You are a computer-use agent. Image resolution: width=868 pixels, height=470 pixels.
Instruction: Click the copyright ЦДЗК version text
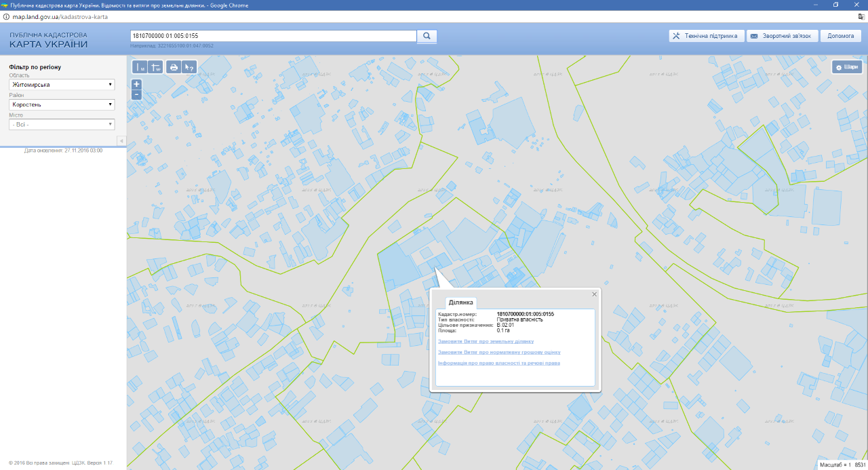[60, 463]
